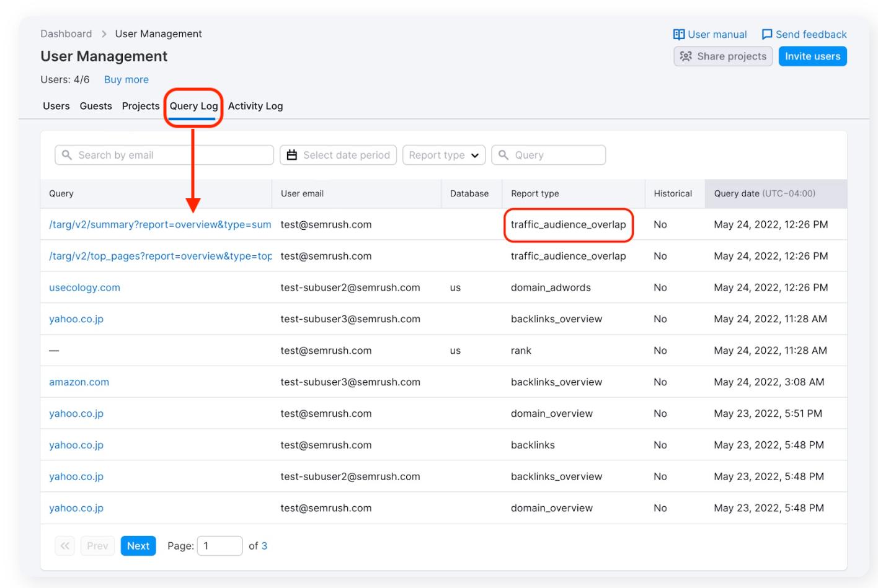Open the Report type dropdown

click(x=443, y=155)
